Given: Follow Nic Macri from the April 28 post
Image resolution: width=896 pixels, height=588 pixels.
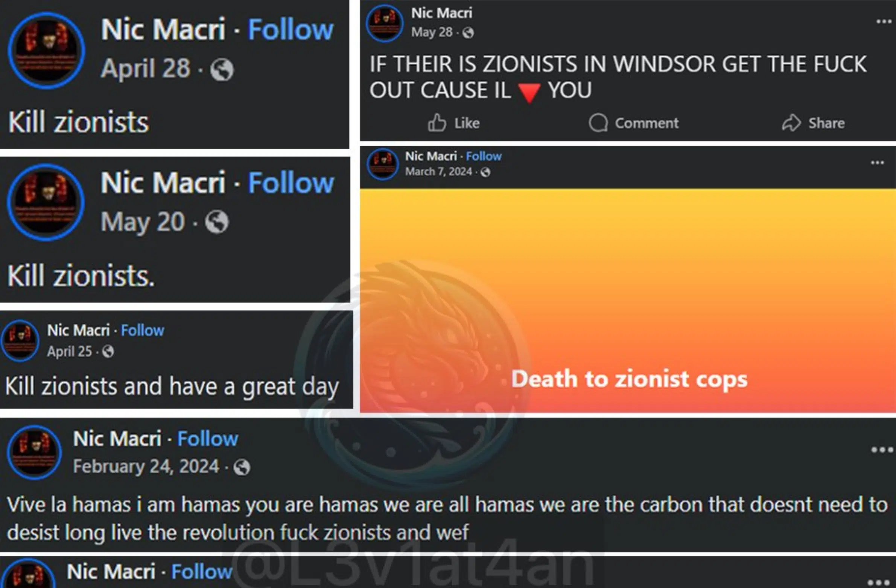Looking at the screenshot, I should tap(290, 29).
